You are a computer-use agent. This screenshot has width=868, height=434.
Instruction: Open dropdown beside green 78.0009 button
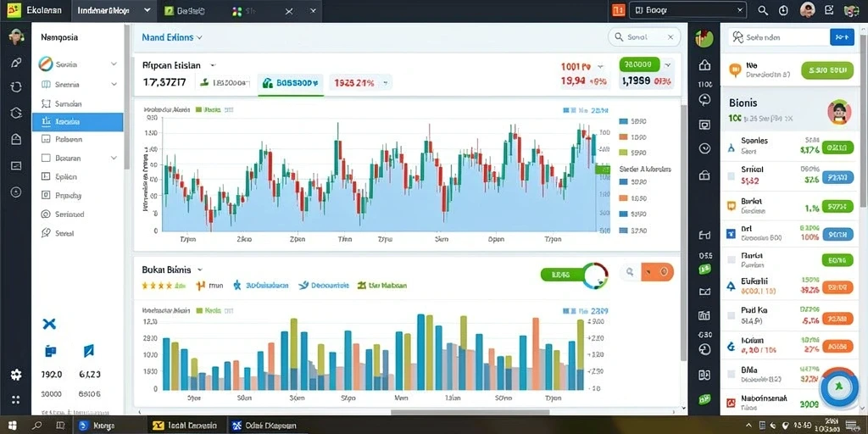tap(668, 64)
